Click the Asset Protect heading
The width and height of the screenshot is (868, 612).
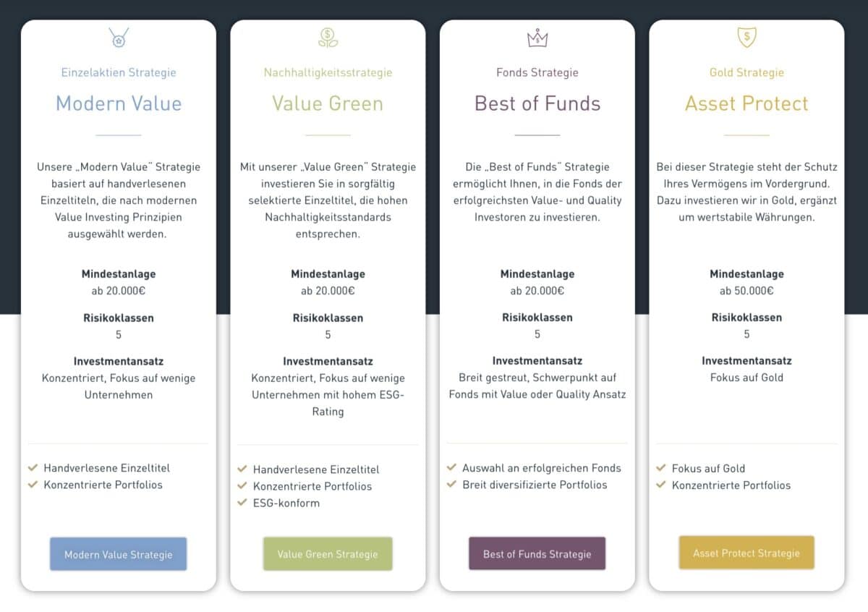(x=746, y=104)
